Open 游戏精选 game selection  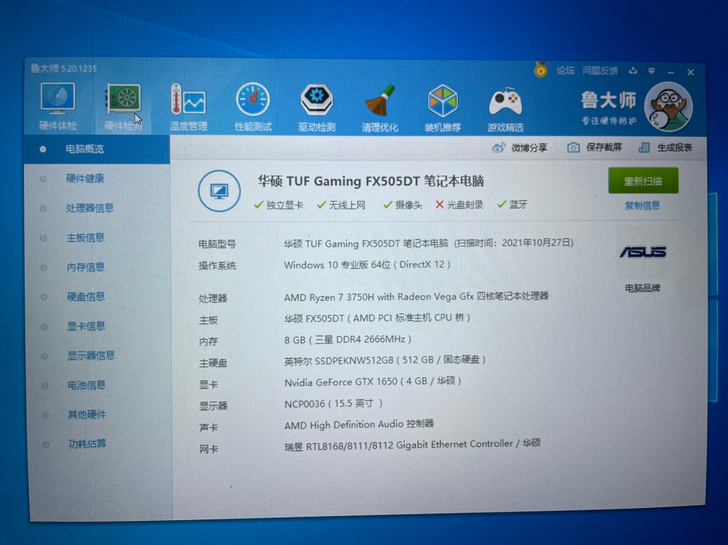505,109
